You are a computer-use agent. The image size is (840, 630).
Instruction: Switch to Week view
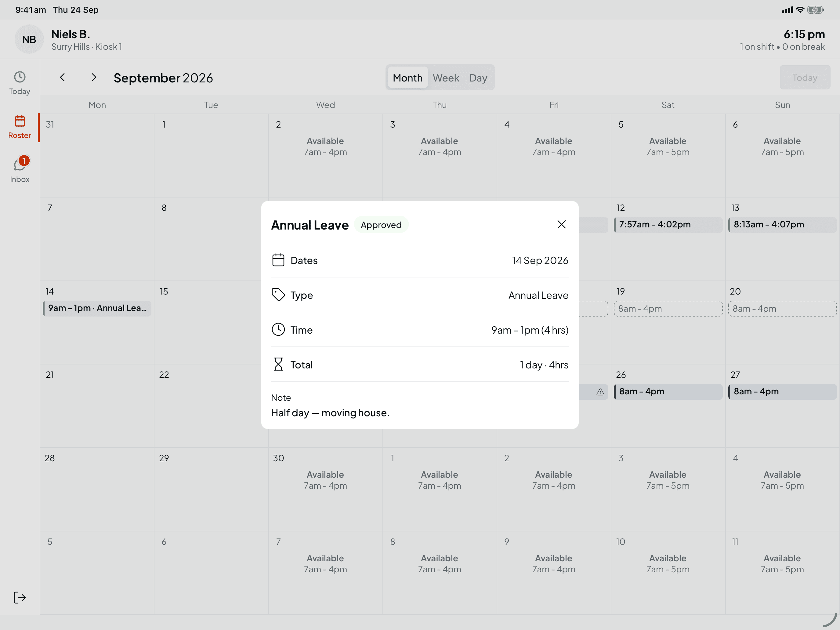446,78
